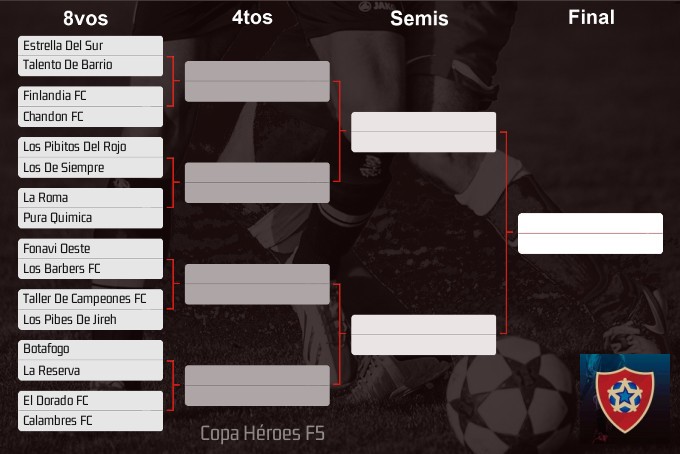680x454 pixels.
Task: Pick Taller De Campeones FC team
Action: point(90,299)
